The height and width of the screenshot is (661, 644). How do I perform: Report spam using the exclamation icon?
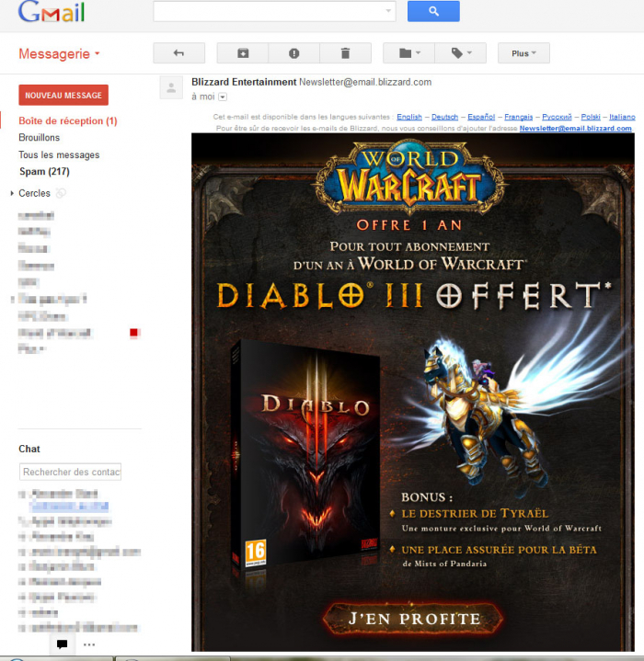pyautogui.click(x=293, y=53)
